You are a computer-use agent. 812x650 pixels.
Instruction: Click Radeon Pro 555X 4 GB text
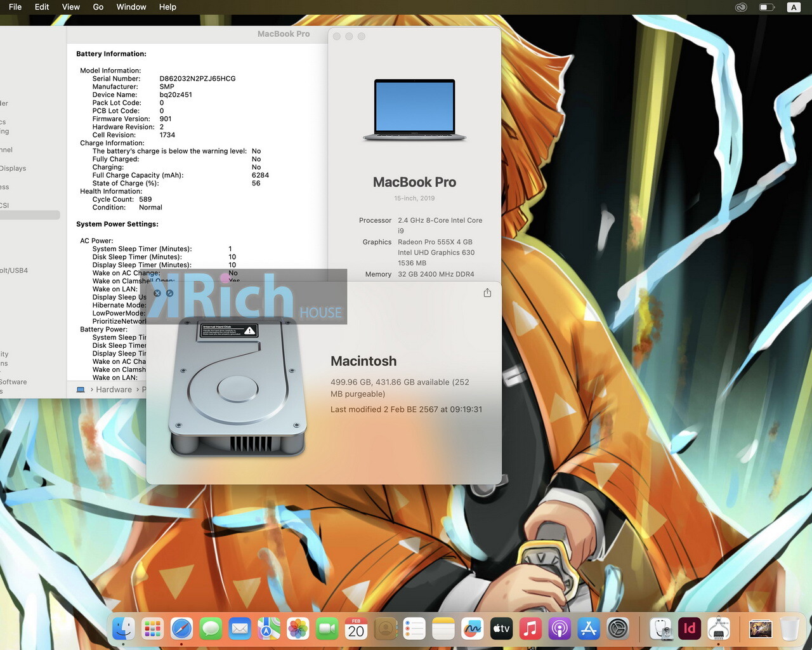pyautogui.click(x=435, y=242)
